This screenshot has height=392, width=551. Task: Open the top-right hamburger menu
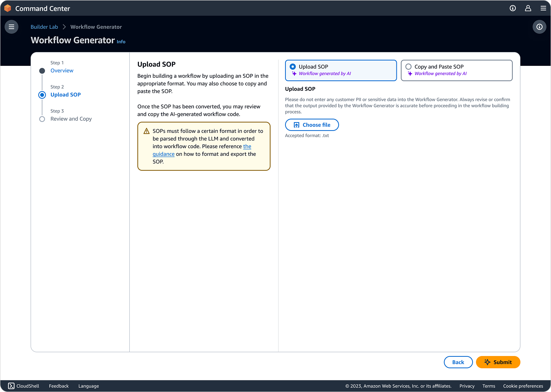coord(543,8)
